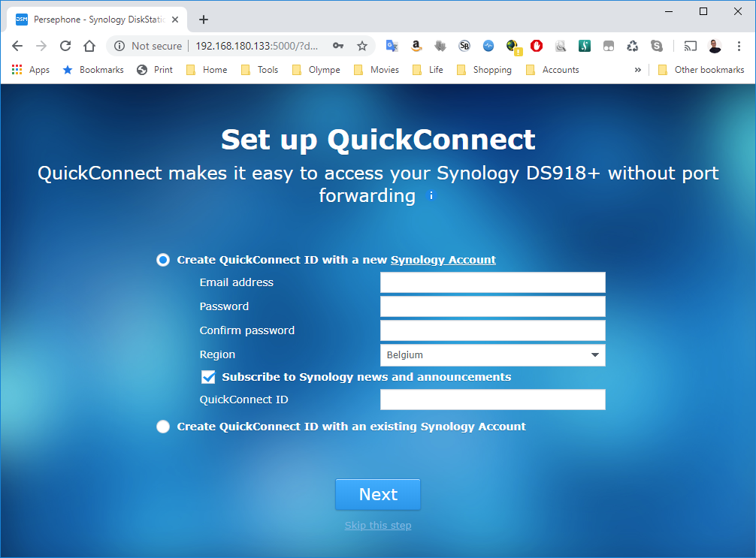Open the browser home page

click(89, 46)
